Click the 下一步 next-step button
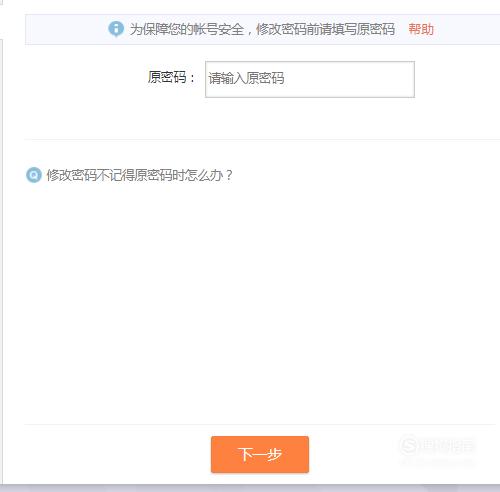The image size is (500, 492). 260,454
